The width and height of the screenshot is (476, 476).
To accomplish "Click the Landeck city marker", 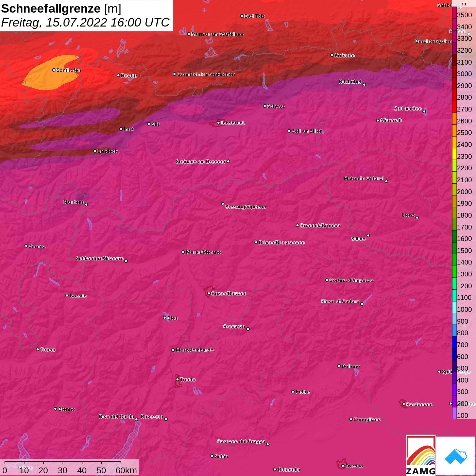I will [95, 151].
